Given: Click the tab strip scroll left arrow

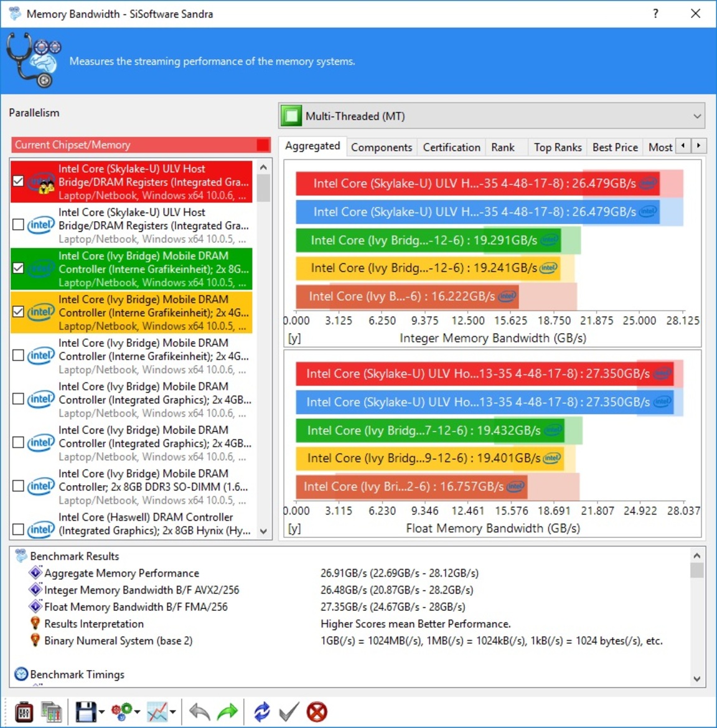Looking at the screenshot, I should click(x=683, y=146).
